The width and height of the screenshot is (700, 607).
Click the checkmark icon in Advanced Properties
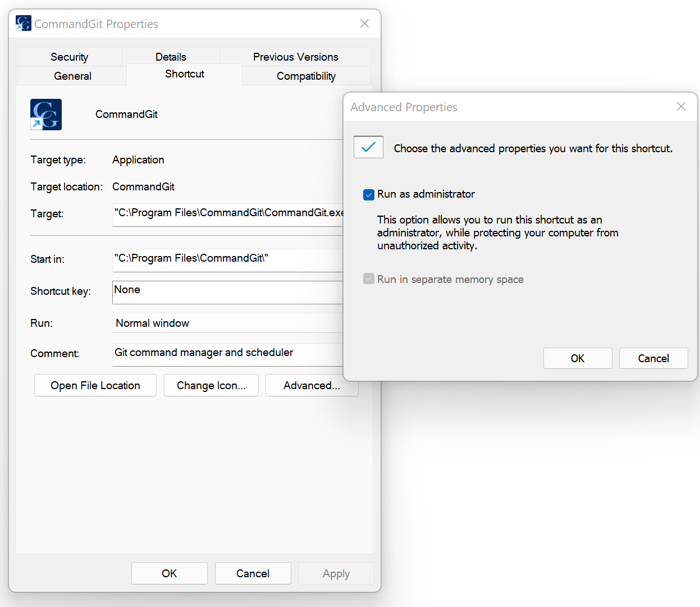pos(368,147)
